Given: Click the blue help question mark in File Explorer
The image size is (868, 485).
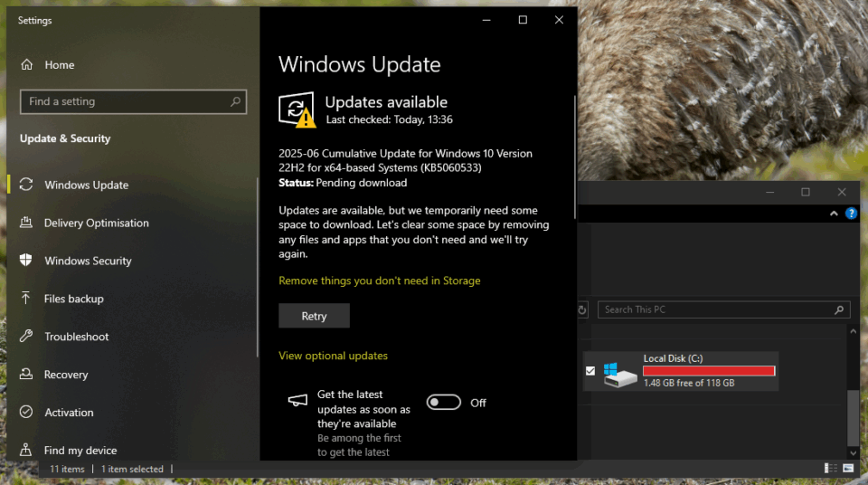Looking at the screenshot, I should click(x=852, y=214).
